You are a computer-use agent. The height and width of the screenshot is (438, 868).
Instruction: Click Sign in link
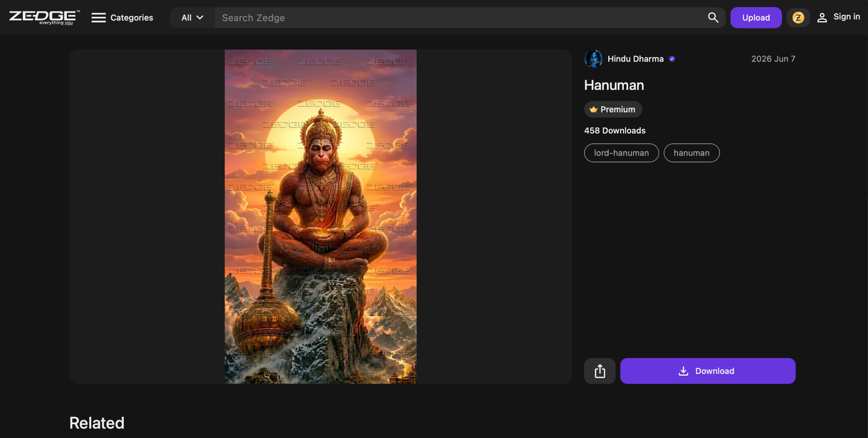(839, 17)
